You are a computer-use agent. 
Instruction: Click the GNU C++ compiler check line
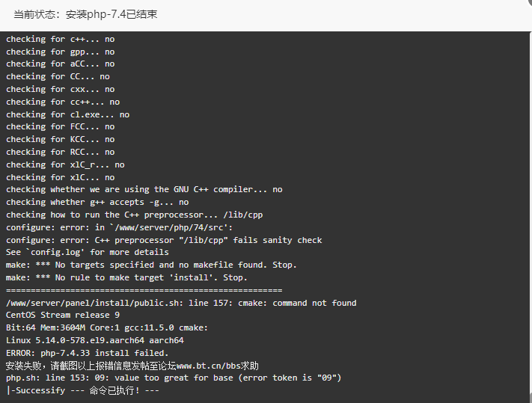click(144, 189)
